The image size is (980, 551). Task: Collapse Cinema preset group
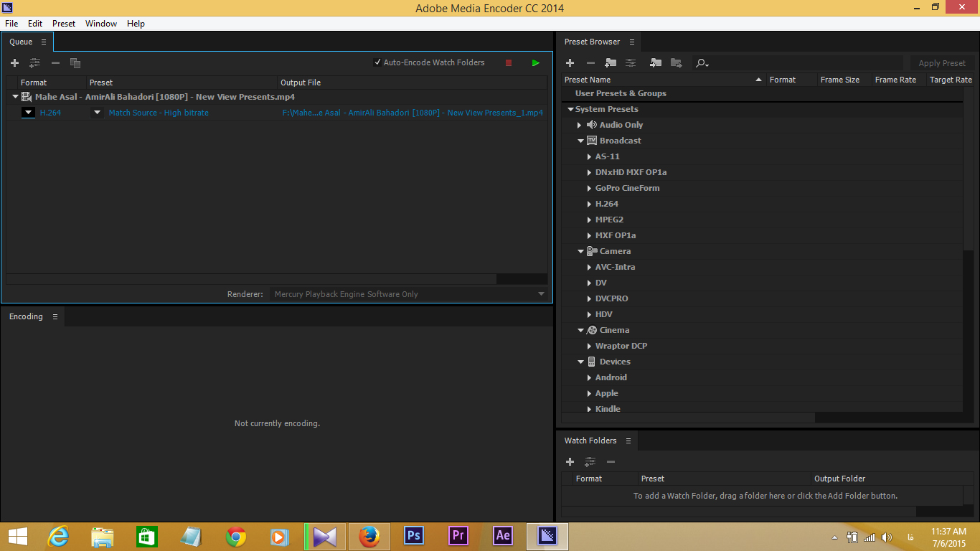580,330
